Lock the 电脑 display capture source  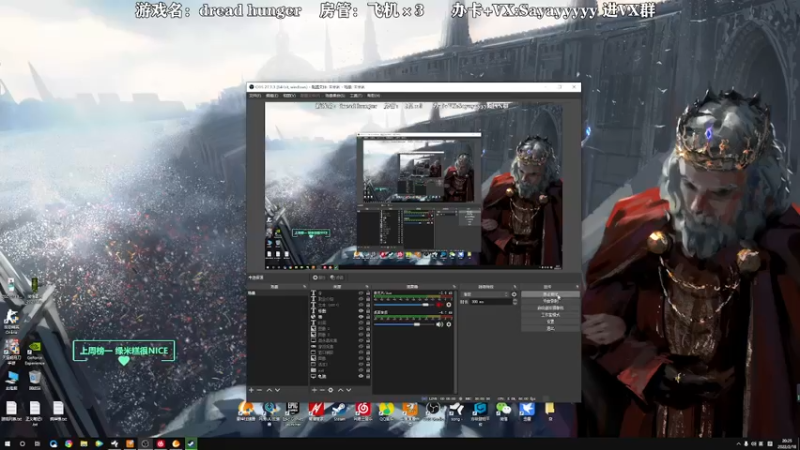(x=368, y=376)
